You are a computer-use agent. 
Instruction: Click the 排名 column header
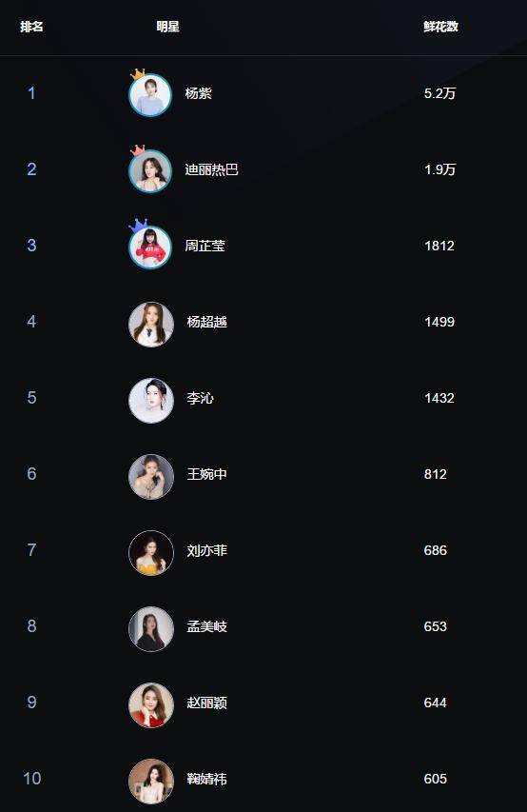31,27
